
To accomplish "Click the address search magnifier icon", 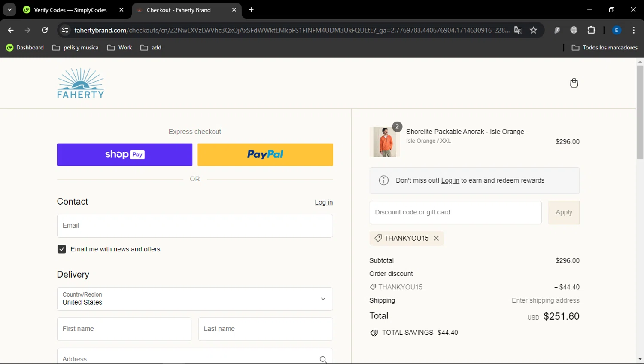I will click(x=323, y=359).
